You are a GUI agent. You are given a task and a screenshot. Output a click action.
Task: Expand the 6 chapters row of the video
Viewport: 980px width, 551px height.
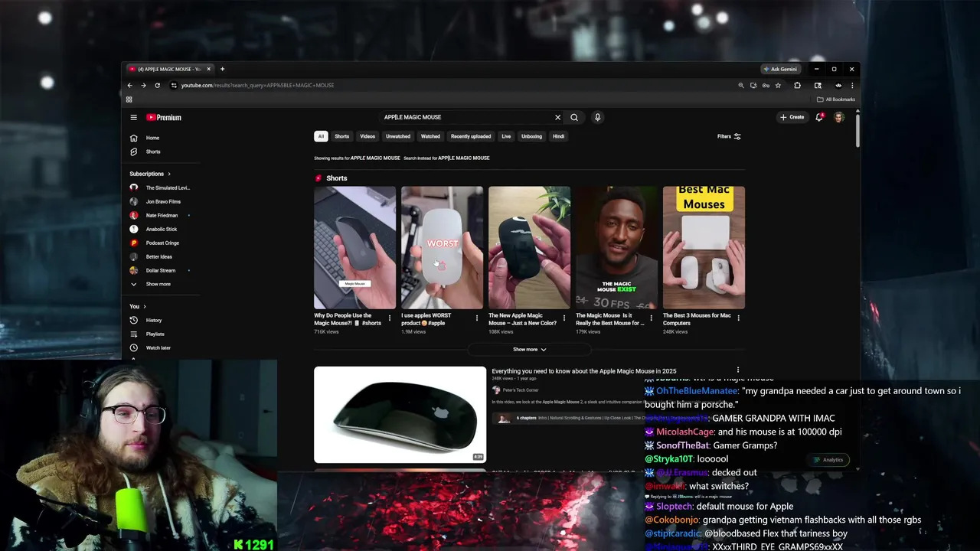coord(567,418)
